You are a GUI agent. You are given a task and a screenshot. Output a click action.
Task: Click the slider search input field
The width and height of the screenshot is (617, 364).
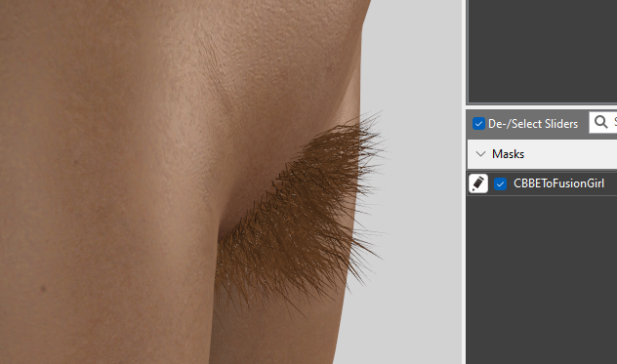pyautogui.click(x=602, y=122)
